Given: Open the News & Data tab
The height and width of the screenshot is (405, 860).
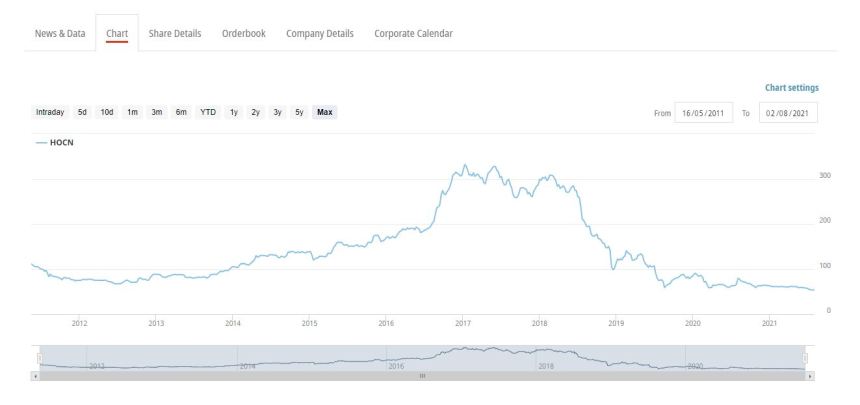Looking at the screenshot, I should pyautogui.click(x=60, y=33).
